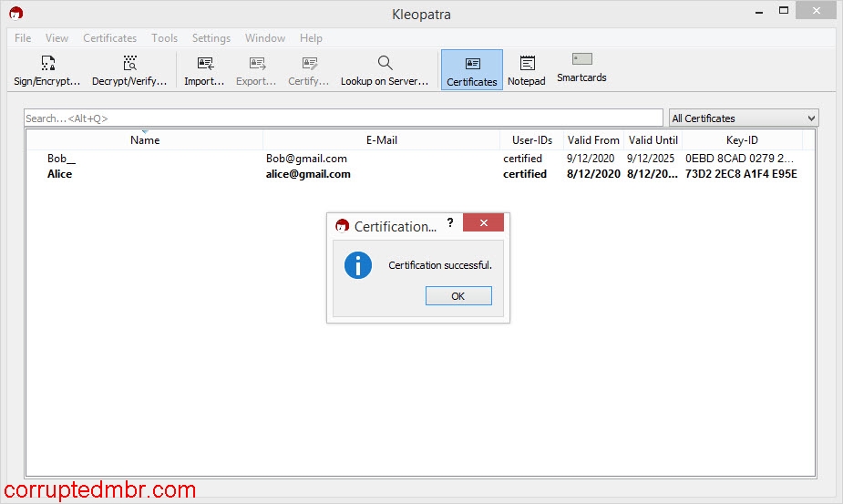Click the Certification dialog help question mark

(450, 222)
